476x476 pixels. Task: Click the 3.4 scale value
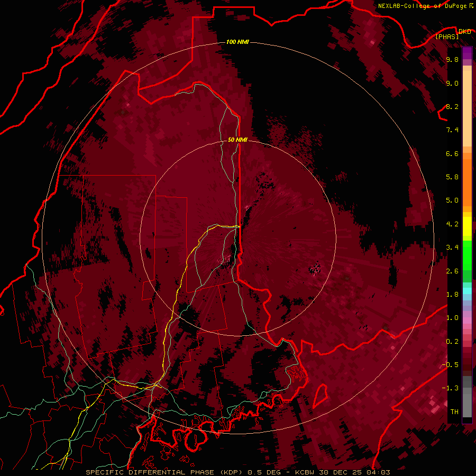coord(452,248)
